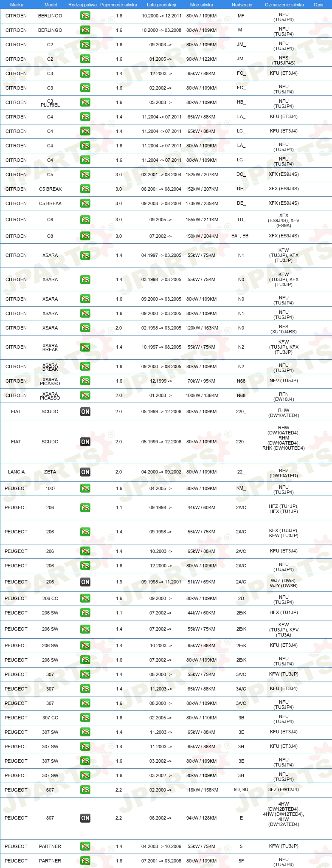The height and width of the screenshot is (868, 332).
Task: Click petrol icon in C3 Pluriel row
Action: (x=85, y=102)
